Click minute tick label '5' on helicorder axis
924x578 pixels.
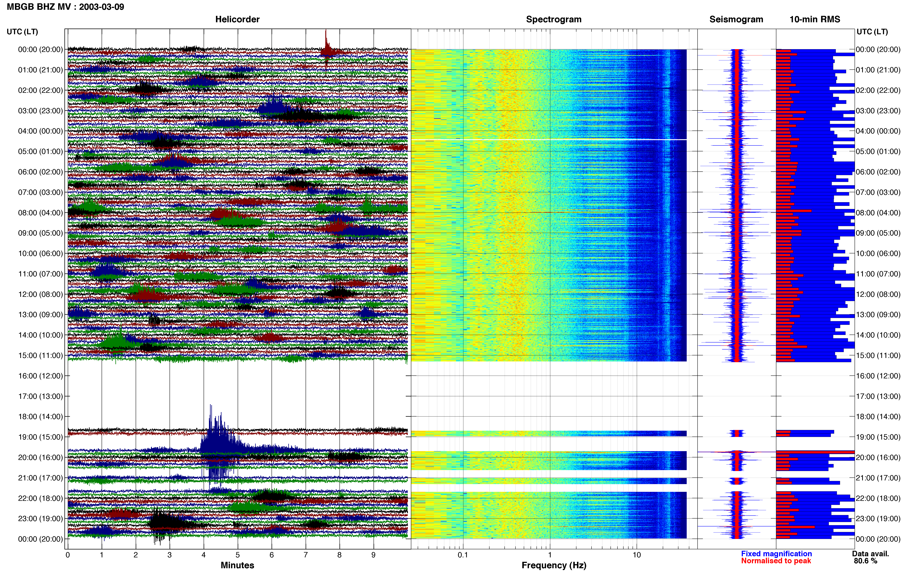tap(238, 555)
